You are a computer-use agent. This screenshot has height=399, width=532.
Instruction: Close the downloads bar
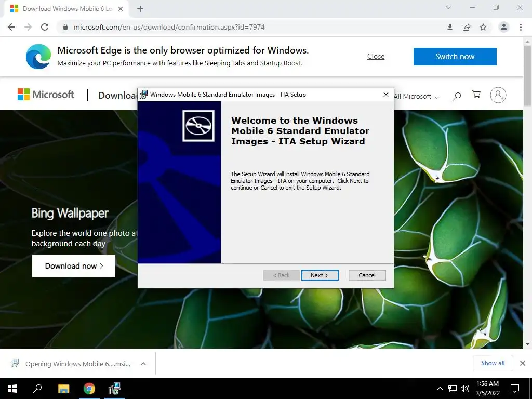(523, 363)
